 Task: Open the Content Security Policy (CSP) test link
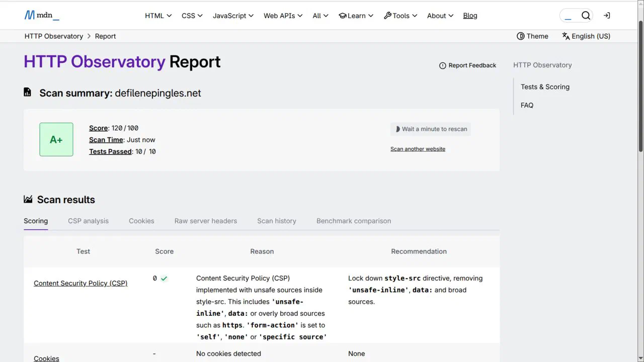tap(80, 283)
